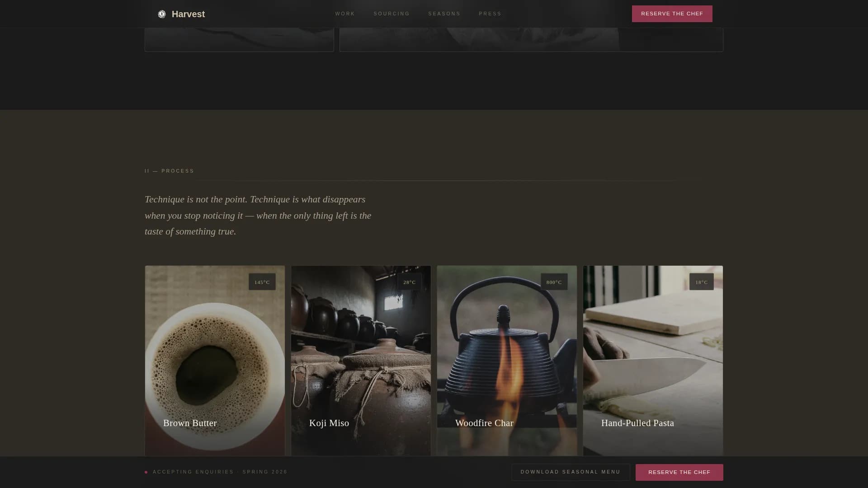Click the red status dot beside ACCEPTING ENQUIRIES

tap(146, 472)
